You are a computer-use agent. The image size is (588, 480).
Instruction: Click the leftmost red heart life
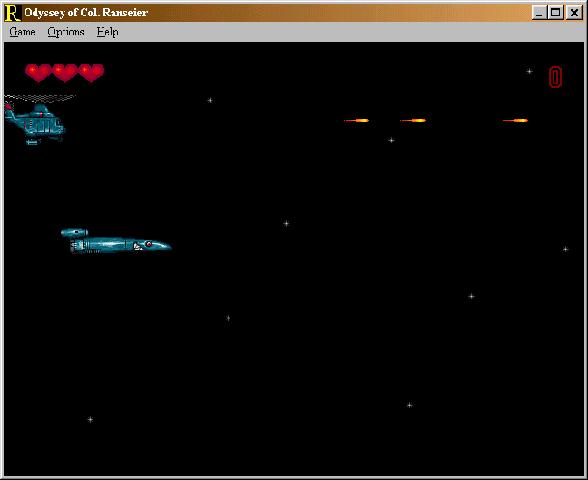tap(38, 72)
